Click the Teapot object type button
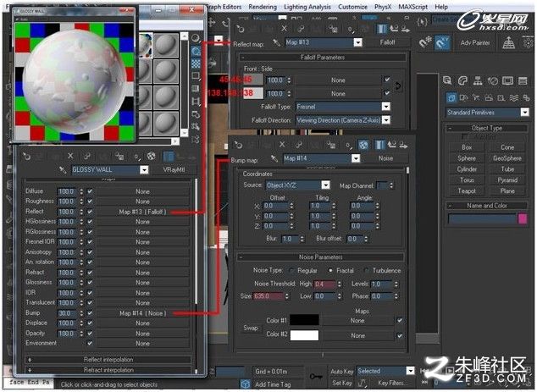 click(x=467, y=190)
